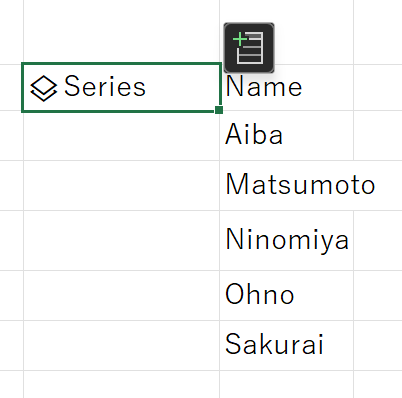Screen dimensions: 402x398
Task: Select the cell containing Sakurai
Action: coord(287,345)
